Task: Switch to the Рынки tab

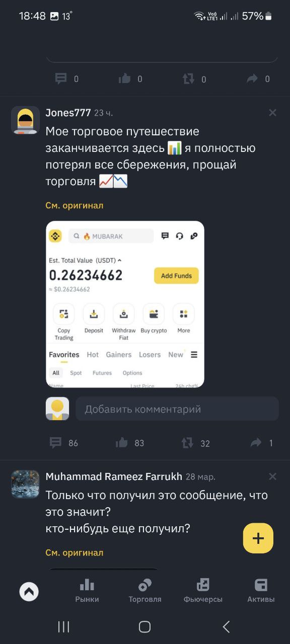Action: [x=87, y=591]
